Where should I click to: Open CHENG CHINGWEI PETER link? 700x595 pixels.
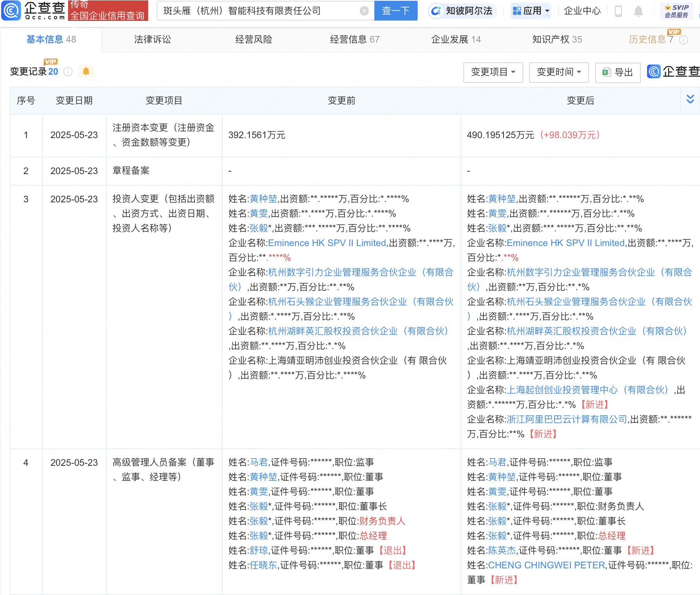pos(546,565)
